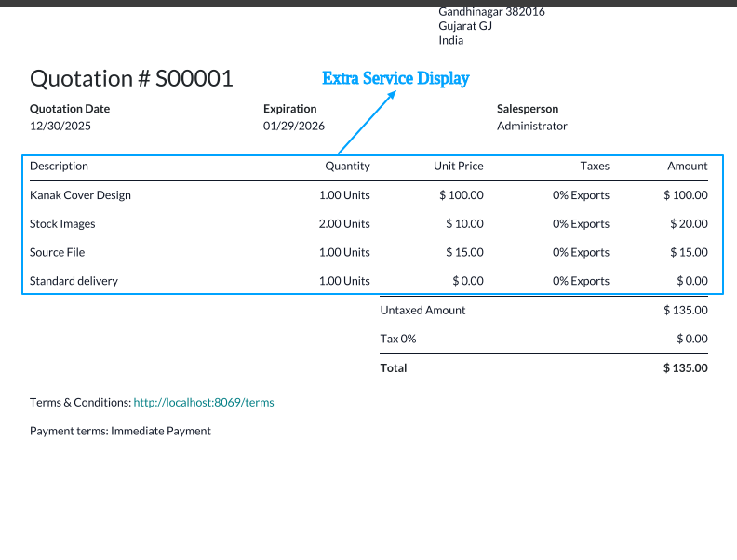Click the Stock Images taxes cell

tap(581, 223)
